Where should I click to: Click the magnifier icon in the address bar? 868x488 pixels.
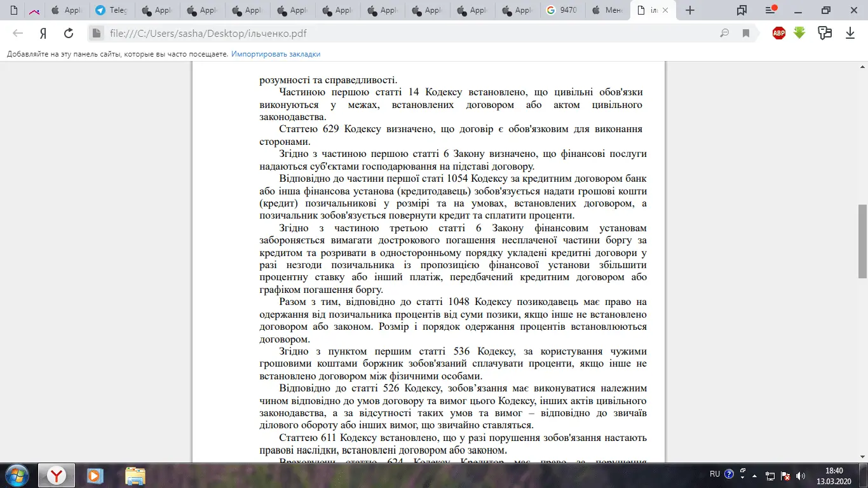[724, 34]
